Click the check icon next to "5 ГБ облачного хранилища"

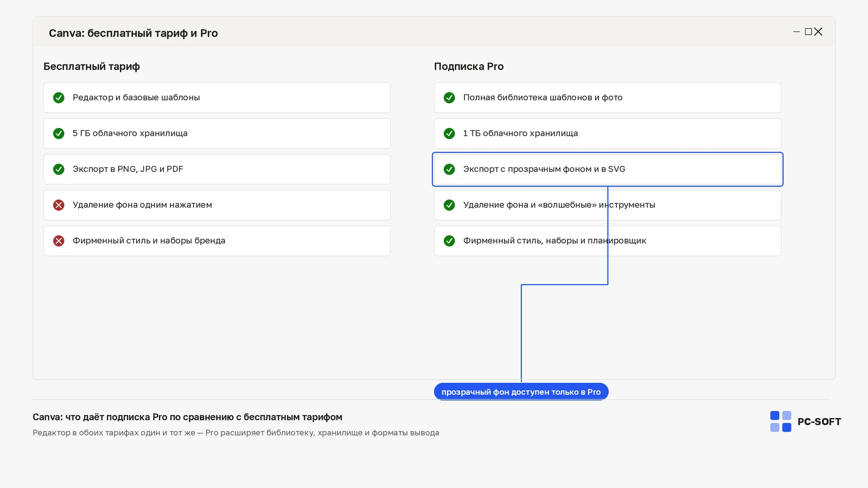59,133
